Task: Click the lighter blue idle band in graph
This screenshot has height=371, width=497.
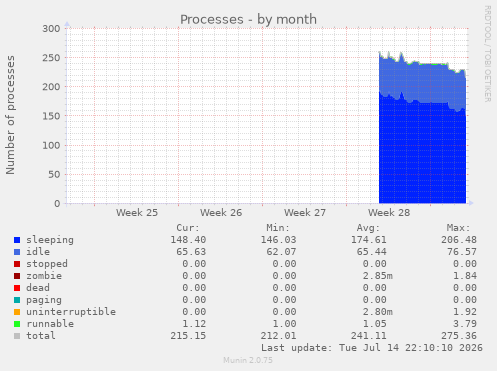Action: click(x=422, y=83)
